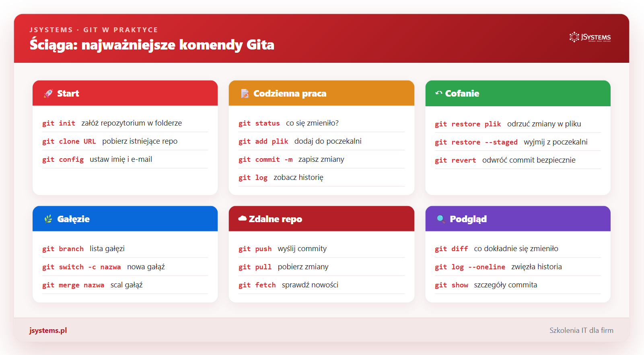Click the Codzienna praca card heading

point(290,93)
